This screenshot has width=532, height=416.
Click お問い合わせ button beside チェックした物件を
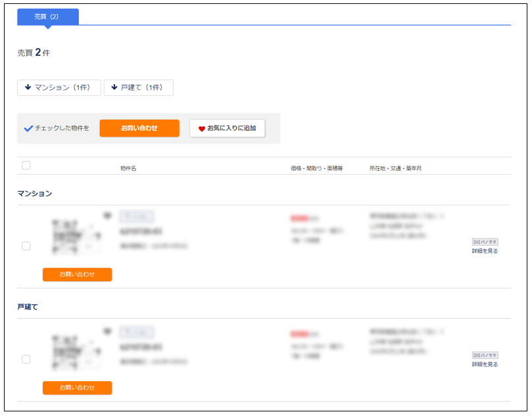pyautogui.click(x=139, y=128)
